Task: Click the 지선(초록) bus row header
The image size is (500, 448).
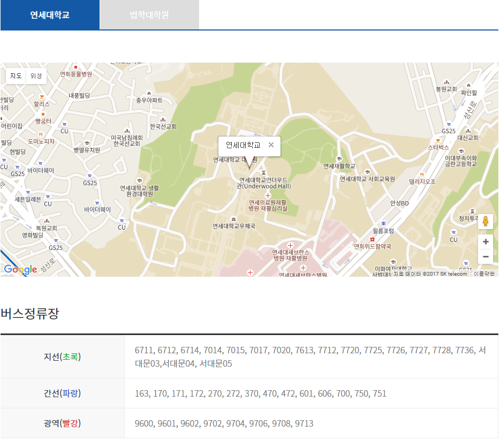Action: click(62, 357)
